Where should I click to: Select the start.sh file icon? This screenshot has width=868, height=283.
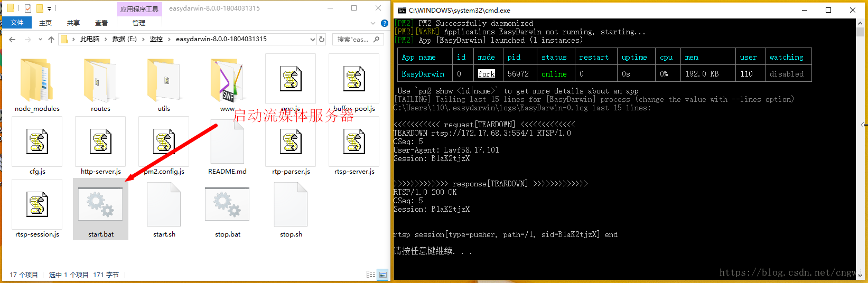pos(164,204)
